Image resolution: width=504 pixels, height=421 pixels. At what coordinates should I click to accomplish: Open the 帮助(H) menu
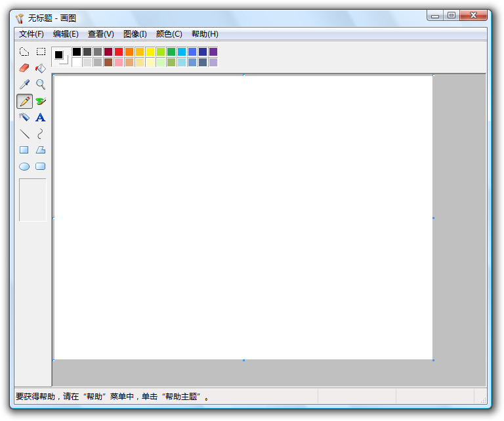[205, 34]
